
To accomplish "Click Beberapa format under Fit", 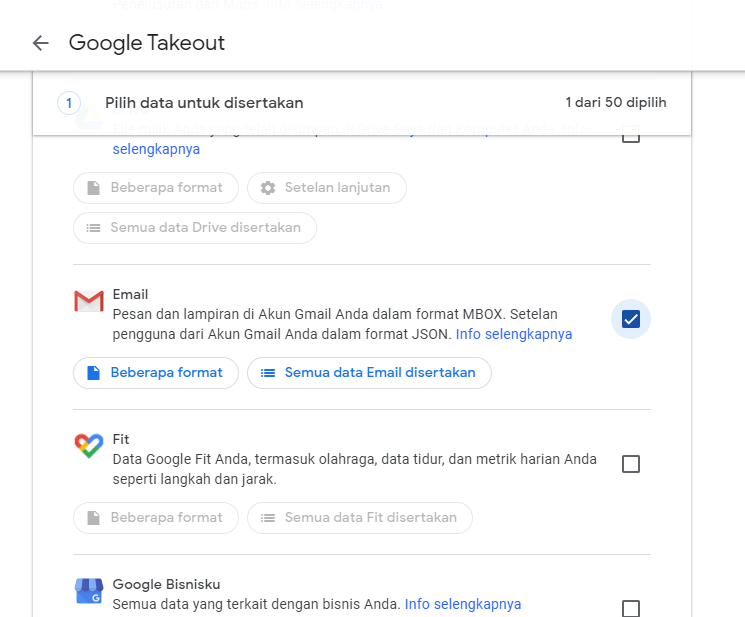I will click(x=156, y=518).
